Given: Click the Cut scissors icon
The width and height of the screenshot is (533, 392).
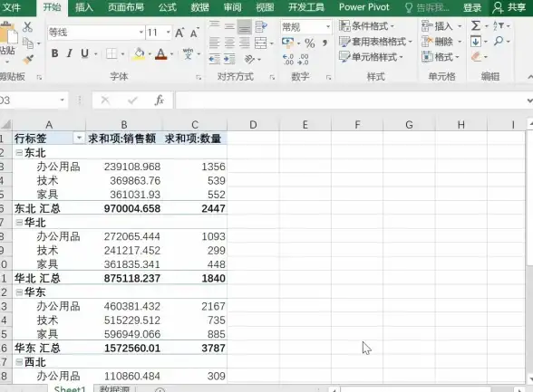Looking at the screenshot, I should [x=27, y=27].
